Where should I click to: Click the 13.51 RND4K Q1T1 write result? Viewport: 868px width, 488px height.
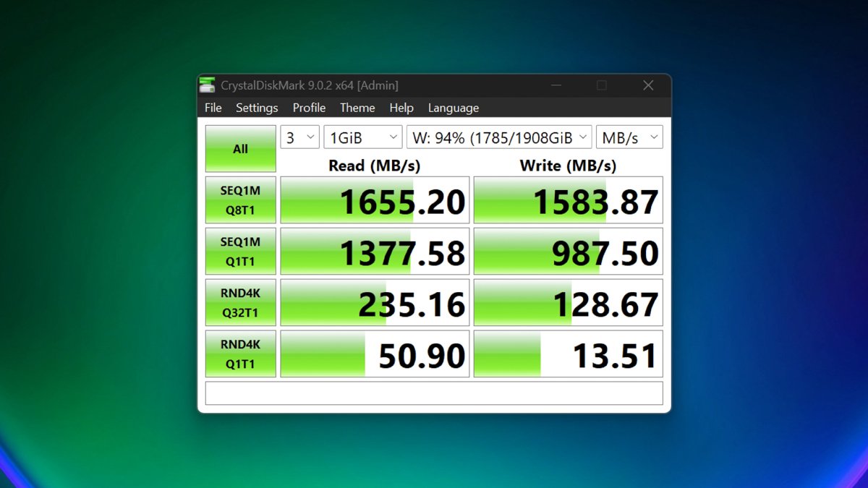point(569,354)
